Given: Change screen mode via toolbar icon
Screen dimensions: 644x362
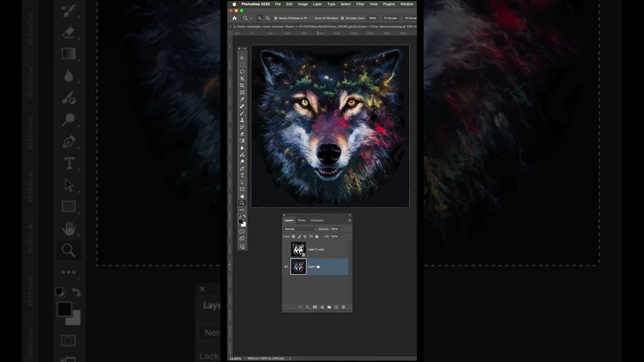Looking at the screenshot, I should (242, 239).
